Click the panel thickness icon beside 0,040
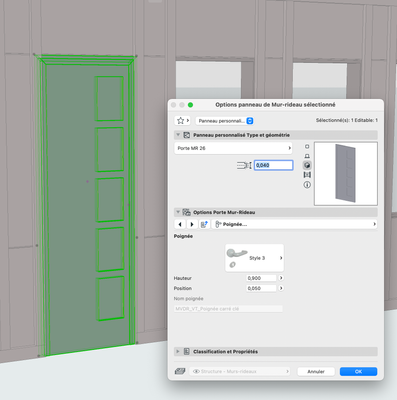The width and height of the screenshot is (397, 400). [244, 165]
